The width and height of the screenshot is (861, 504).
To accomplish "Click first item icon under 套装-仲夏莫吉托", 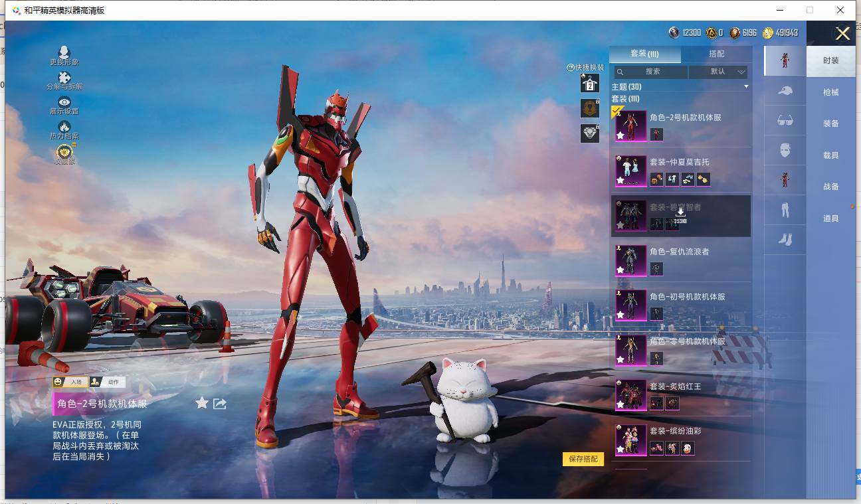I will 656,179.
